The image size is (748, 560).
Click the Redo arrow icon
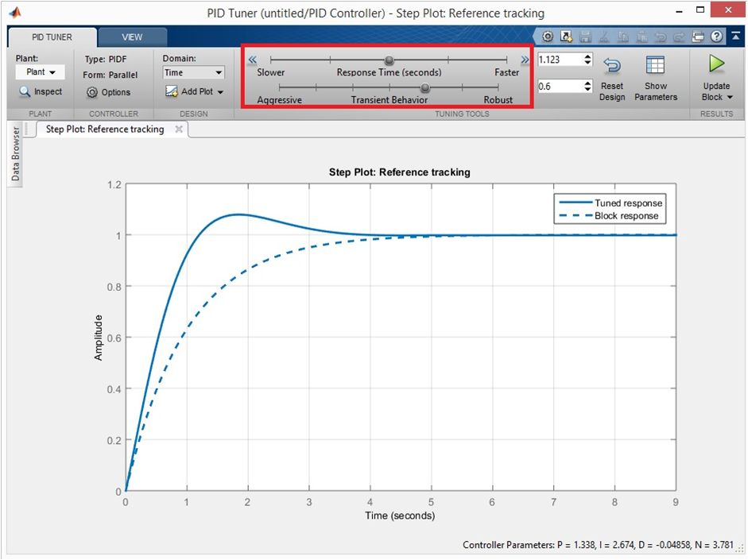point(679,37)
